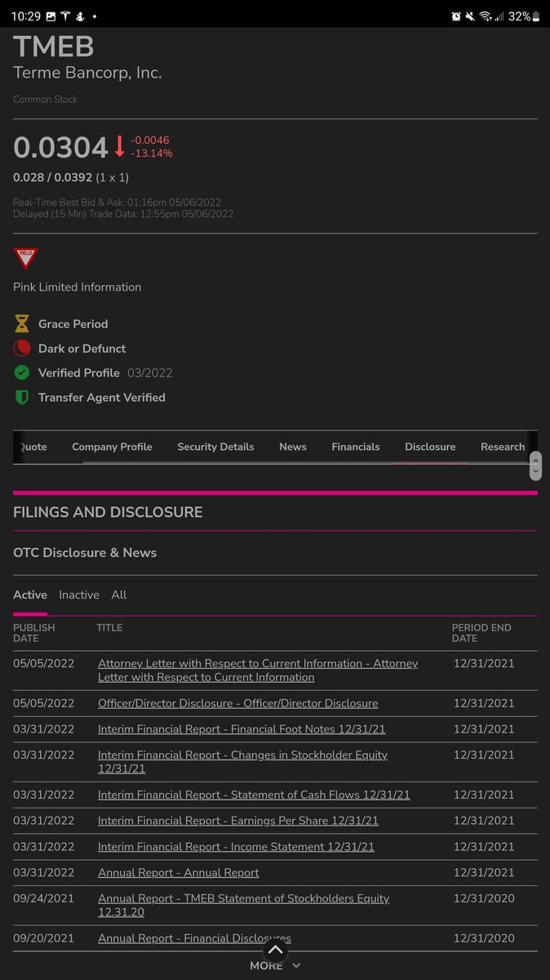Viewport: 550px width, 980px height.
Task: Show Inactive filings
Action: [79, 595]
